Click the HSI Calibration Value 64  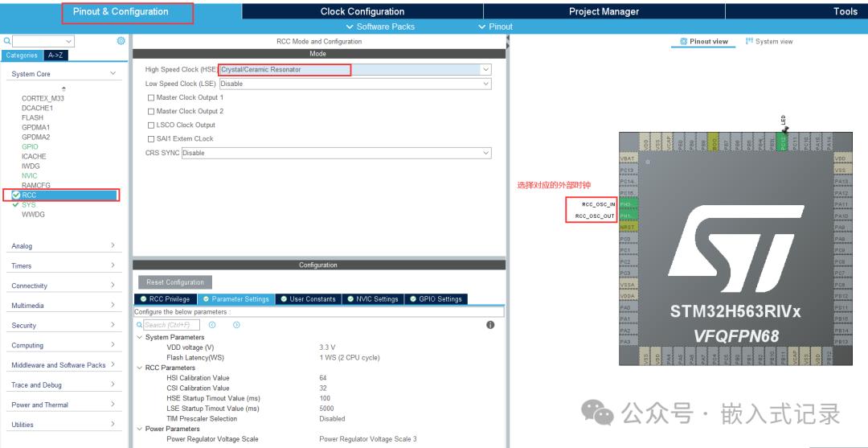pyautogui.click(x=323, y=378)
